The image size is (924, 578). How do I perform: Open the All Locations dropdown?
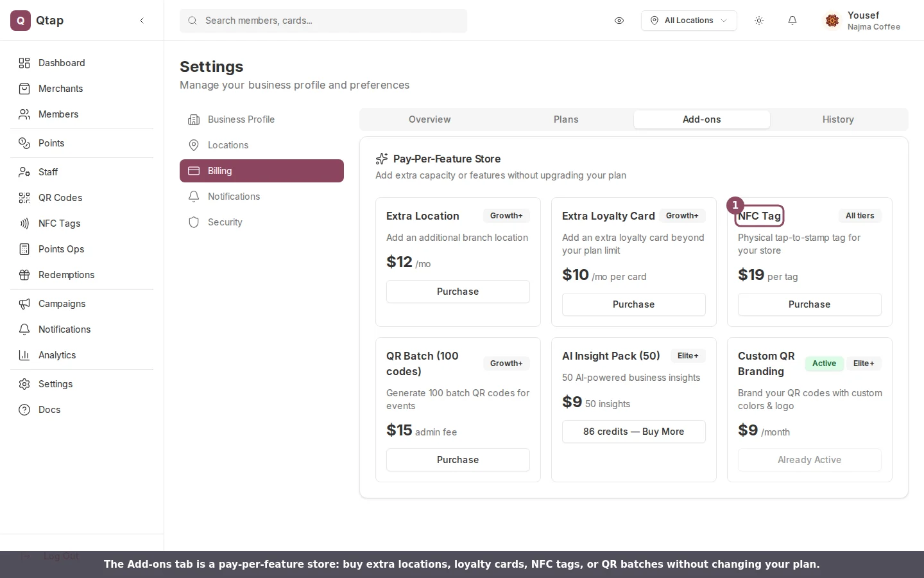click(x=689, y=21)
